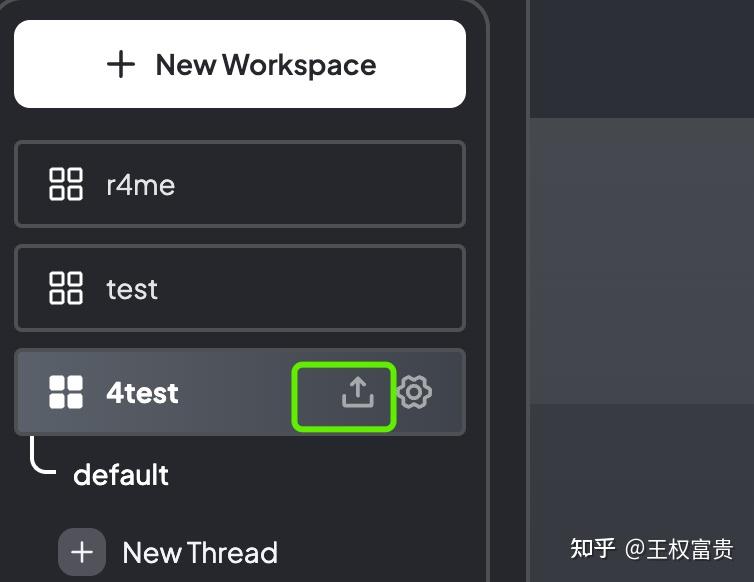754x582 pixels.
Task: Open the default thread
Action: coord(121,474)
